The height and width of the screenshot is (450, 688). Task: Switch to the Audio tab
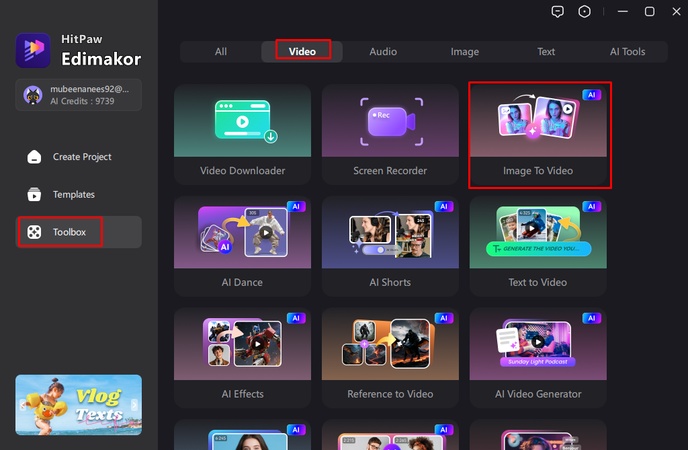click(x=383, y=52)
